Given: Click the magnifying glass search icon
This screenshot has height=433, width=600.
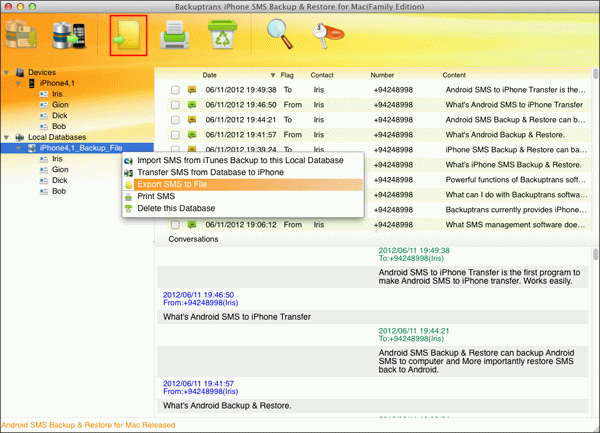Looking at the screenshot, I should (x=280, y=34).
